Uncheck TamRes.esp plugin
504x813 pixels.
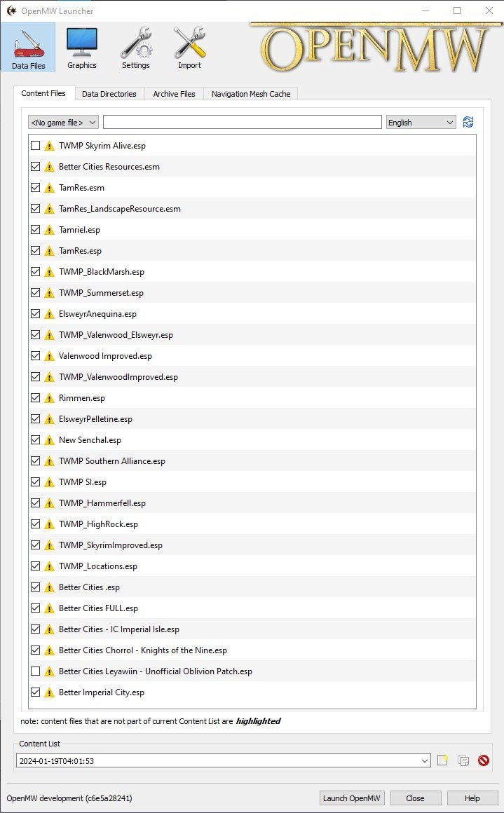pyautogui.click(x=35, y=251)
